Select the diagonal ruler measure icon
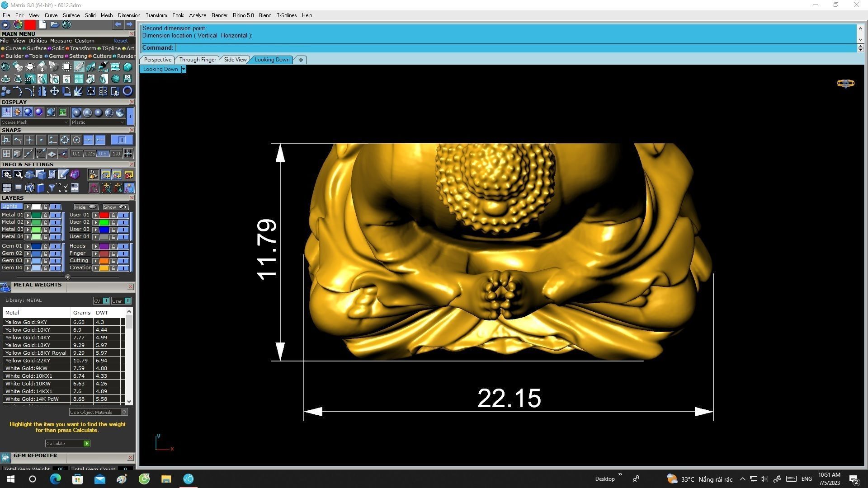This screenshot has height=488, width=868. [79, 67]
